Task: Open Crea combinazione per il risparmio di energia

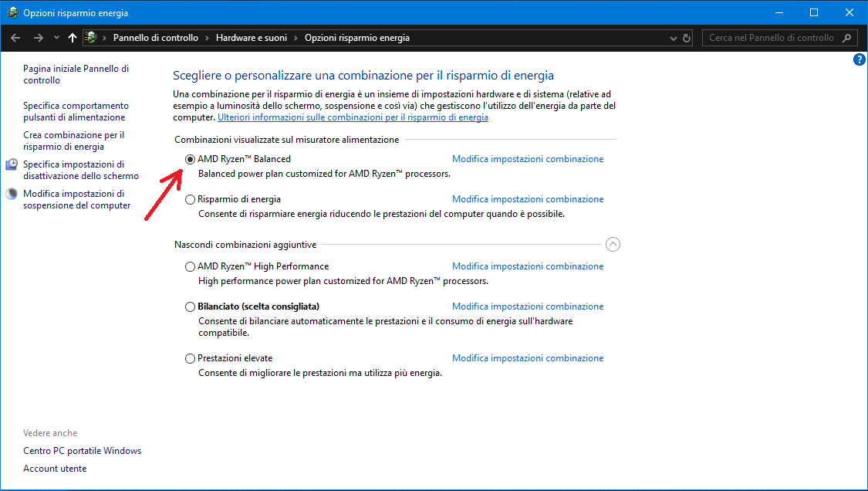Action: (73, 141)
